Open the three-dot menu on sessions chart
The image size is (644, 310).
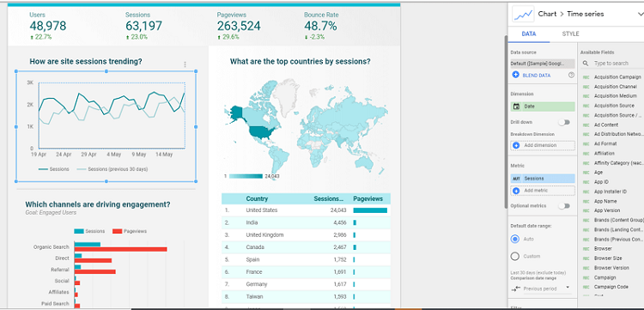point(185,64)
